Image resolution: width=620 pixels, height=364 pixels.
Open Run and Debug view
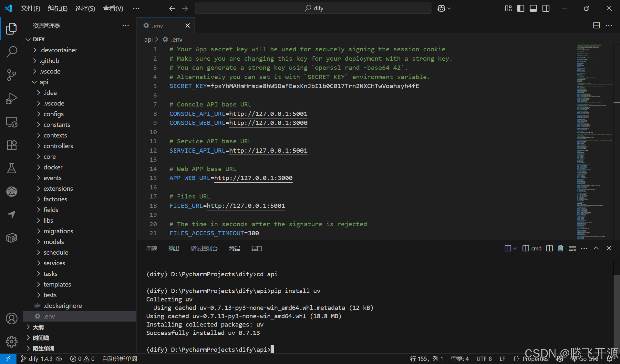12,98
